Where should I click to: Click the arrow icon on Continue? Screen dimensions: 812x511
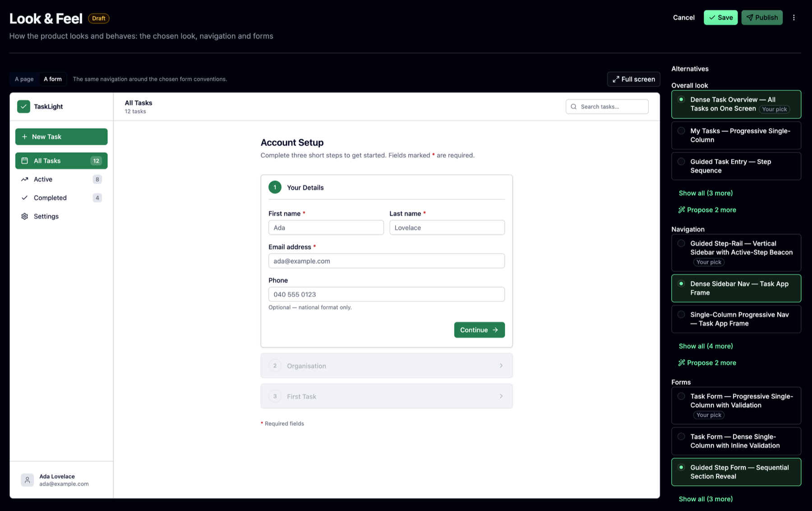[x=495, y=330]
